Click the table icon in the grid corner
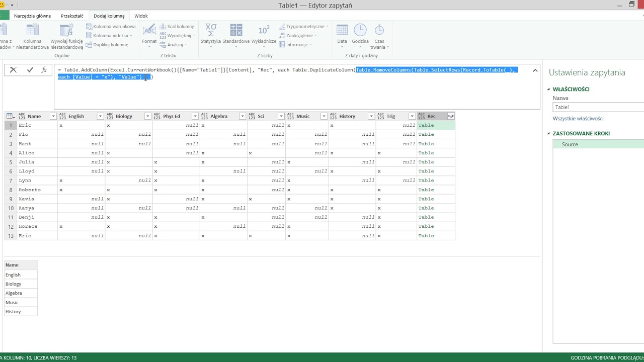Screen dimensions: 644x362 [x=10, y=116]
